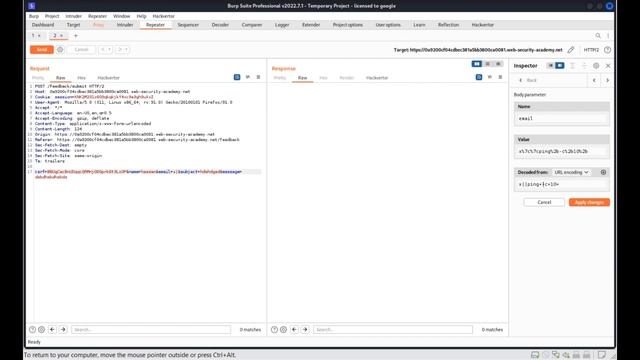Click the HTTP/2 protocol toggle
Screen dimensions: 640x360
pos(591,50)
